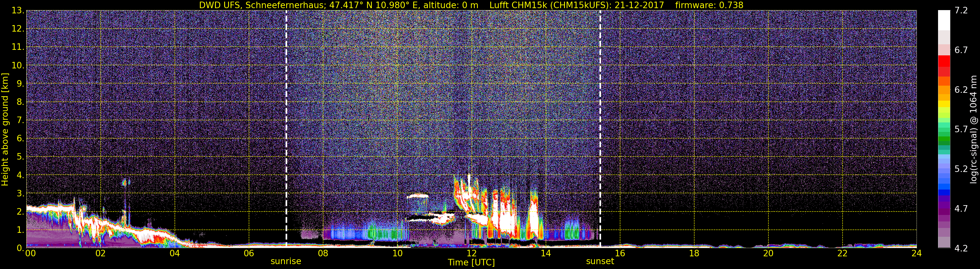Image resolution: width=980 pixels, height=269 pixels.
Task: Click the time axis tick '18'
Action: (694, 253)
